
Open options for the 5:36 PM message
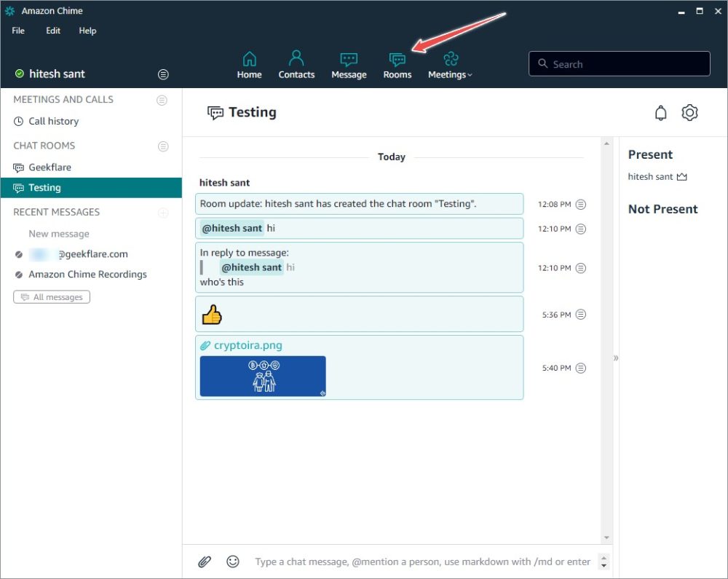580,315
